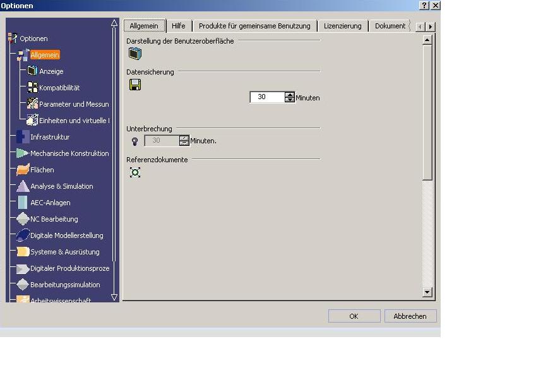555x392 pixels.
Task: Increase Datensicherung minutes with up arrow
Action: pos(290,94)
